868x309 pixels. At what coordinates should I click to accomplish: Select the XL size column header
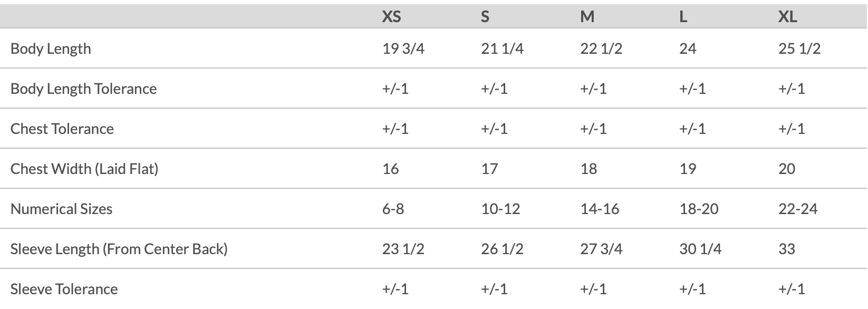pyautogui.click(x=787, y=17)
